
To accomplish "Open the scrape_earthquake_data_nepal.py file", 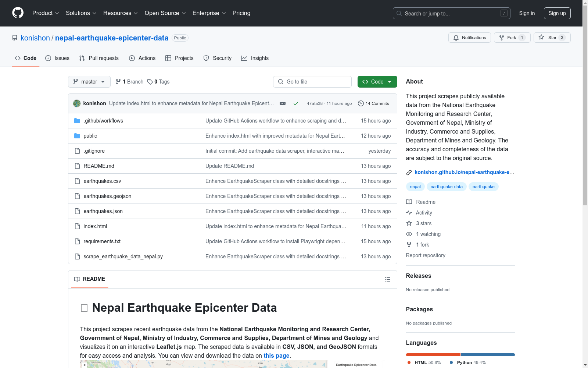I will [x=123, y=256].
